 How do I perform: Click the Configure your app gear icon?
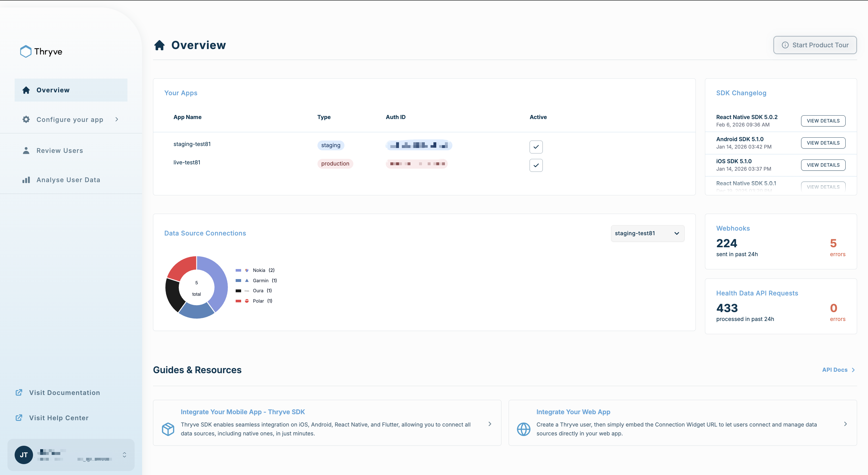pyautogui.click(x=26, y=120)
